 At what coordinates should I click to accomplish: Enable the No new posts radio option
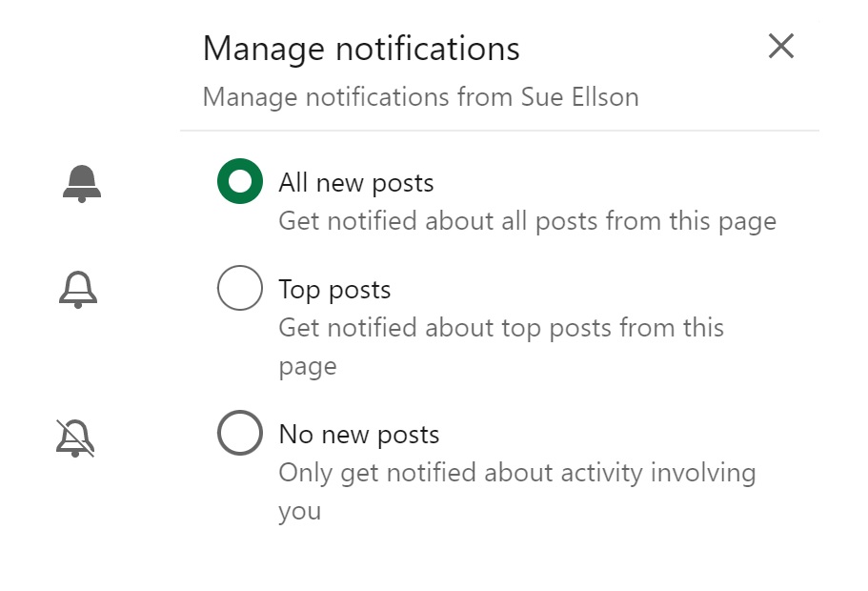(240, 433)
